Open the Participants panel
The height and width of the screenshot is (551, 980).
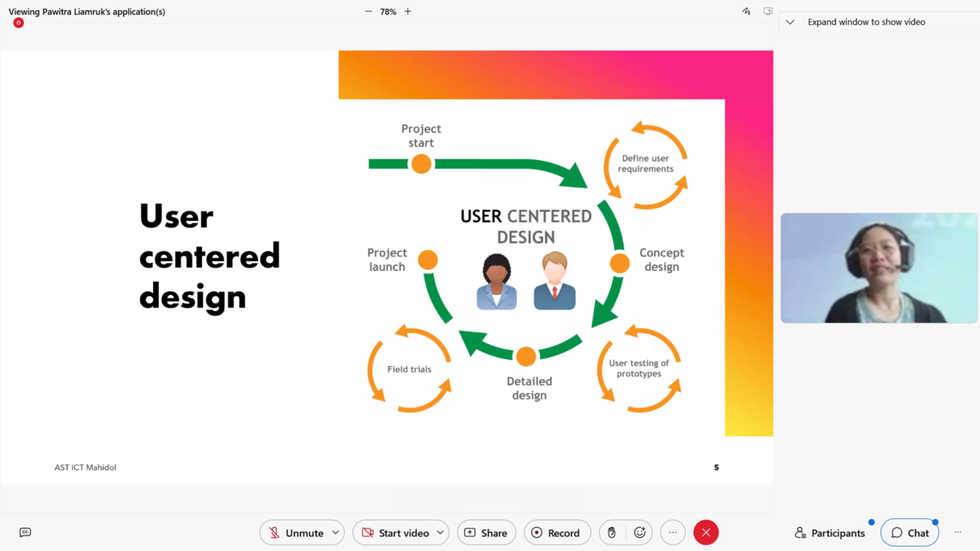pyautogui.click(x=830, y=533)
